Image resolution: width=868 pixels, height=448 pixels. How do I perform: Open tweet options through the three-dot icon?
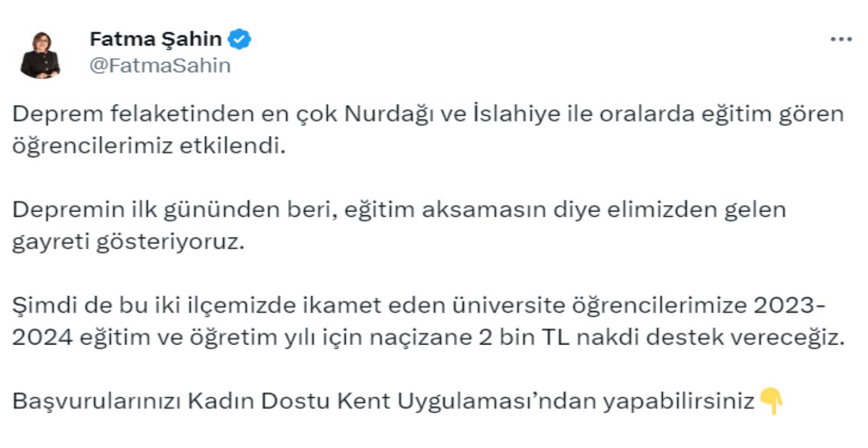pos(840,38)
